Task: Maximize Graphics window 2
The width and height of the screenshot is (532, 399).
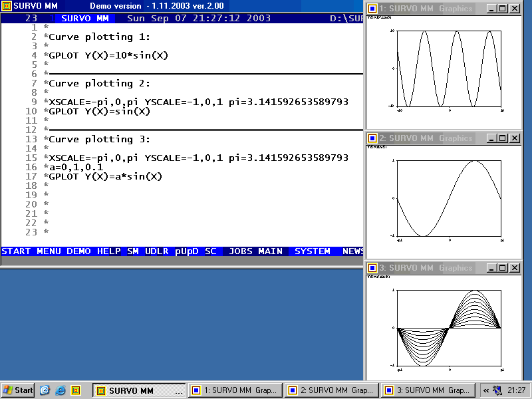Action: [503, 138]
